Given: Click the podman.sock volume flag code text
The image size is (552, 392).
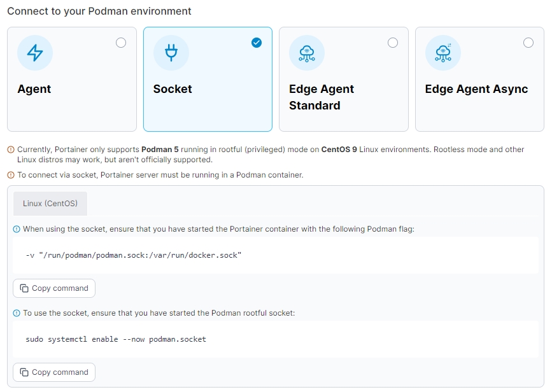Looking at the screenshot, I should coord(134,255).
